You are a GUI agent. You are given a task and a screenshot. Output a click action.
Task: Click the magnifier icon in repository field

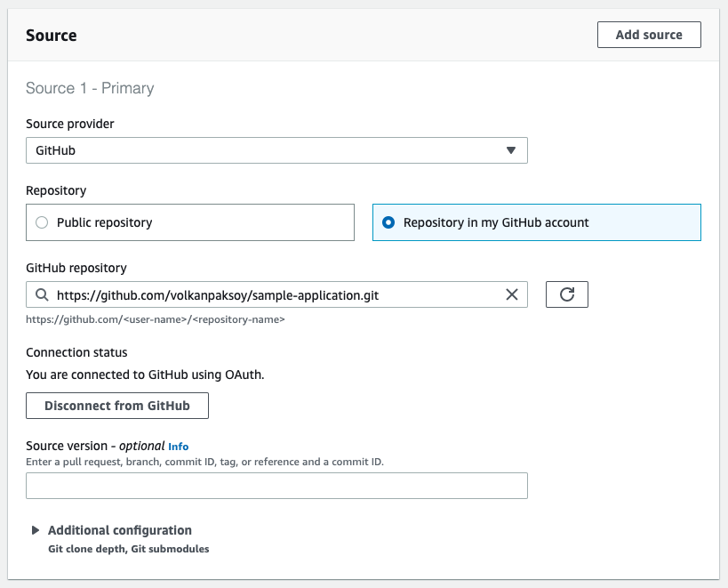(x=42, y=294)
